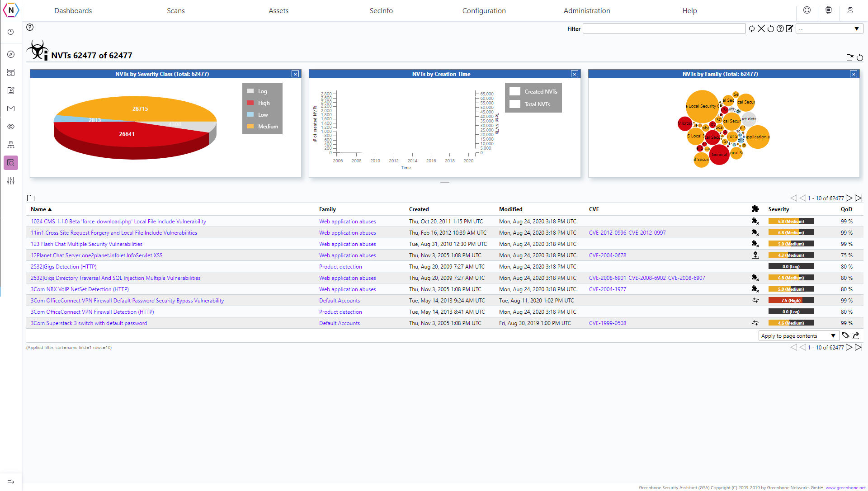Open Apply to page contents dropdown
868x491 pixels.
[x=798, y=335]
